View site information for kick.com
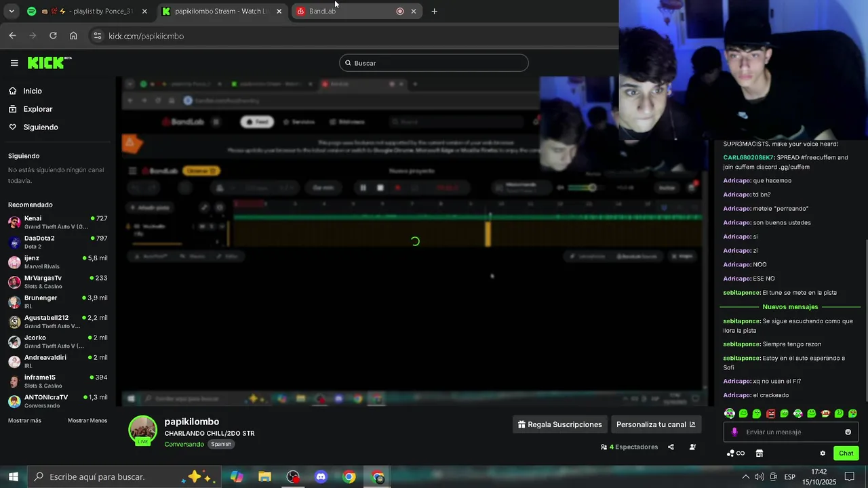The height and width of the screenshot is (488, 868). [x=97, y=36]
